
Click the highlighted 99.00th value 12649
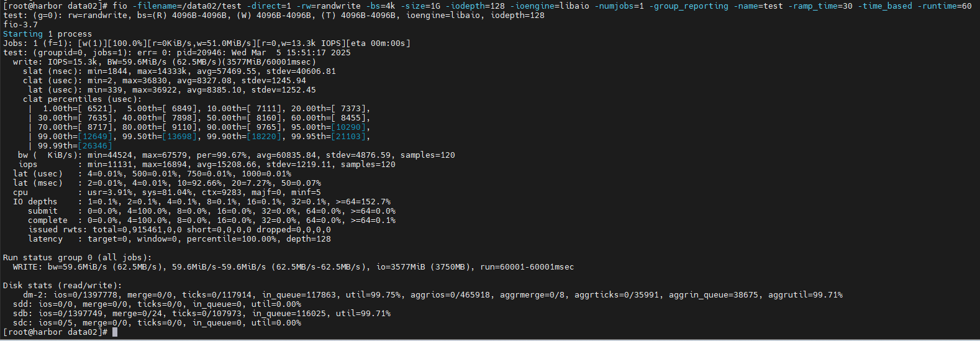tap(95, 136)
